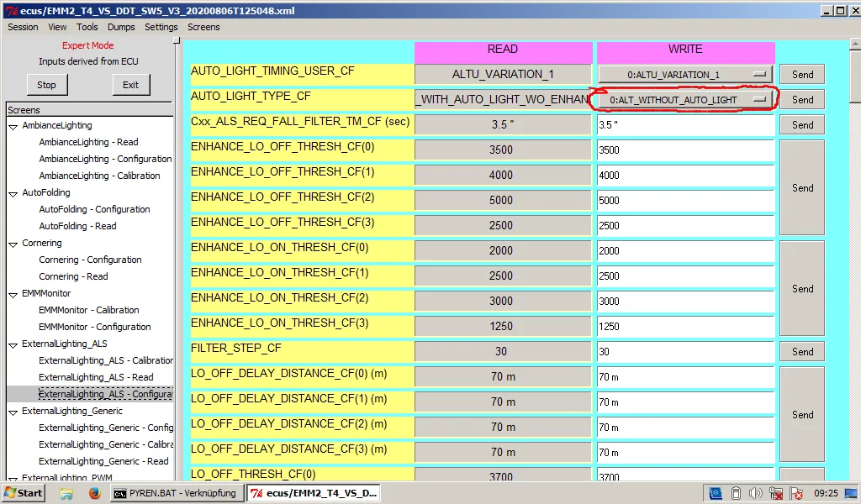Open the Session menu

pos(23,27)
